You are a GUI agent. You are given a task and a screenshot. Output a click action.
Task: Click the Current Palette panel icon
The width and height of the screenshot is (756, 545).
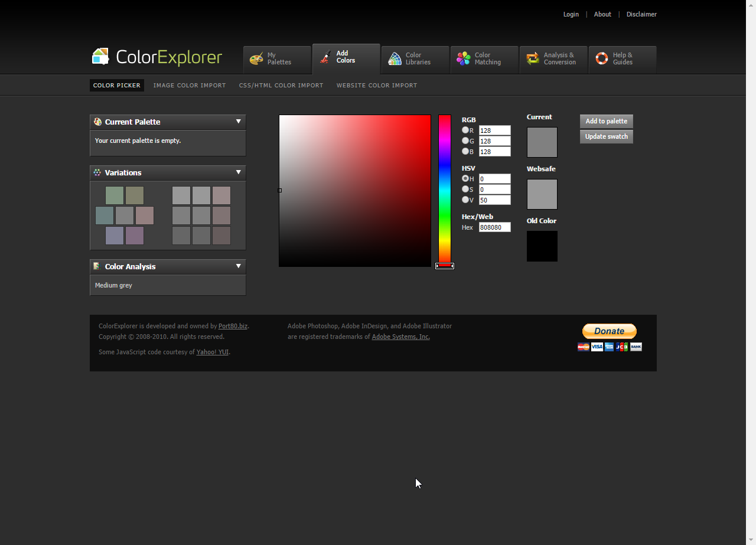[97, 122]
